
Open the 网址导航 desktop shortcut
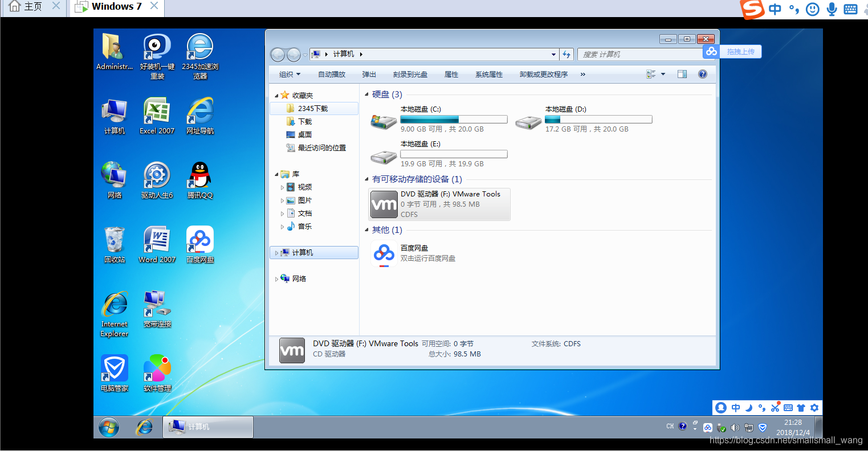tap(200, 117)
